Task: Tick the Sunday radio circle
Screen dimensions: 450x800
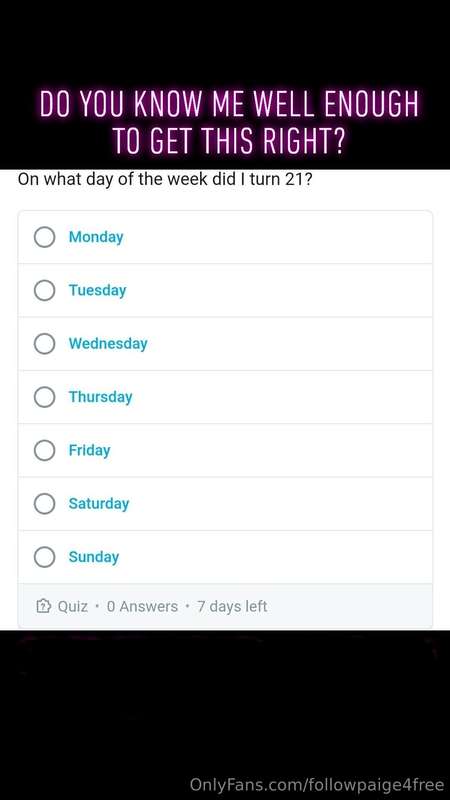Action: (x=44, y=557)
